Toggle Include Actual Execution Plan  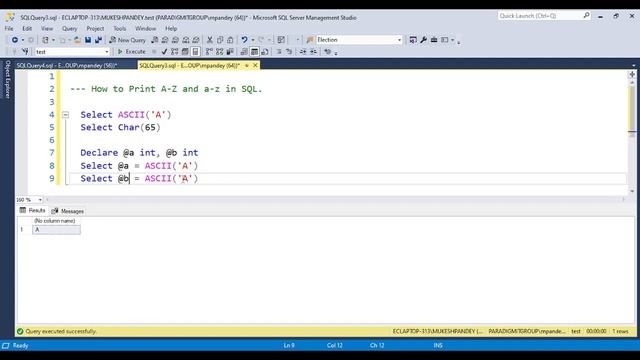tap(209, 52)
